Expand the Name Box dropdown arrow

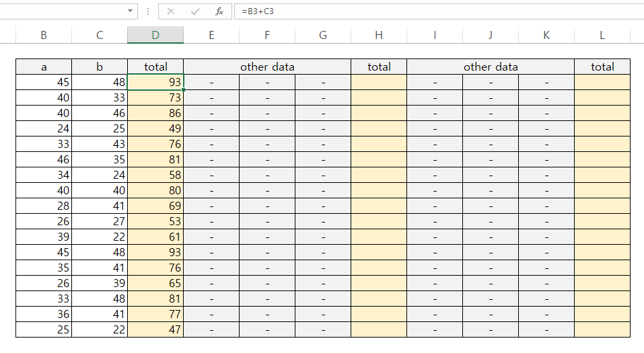[x=130, y=11]
